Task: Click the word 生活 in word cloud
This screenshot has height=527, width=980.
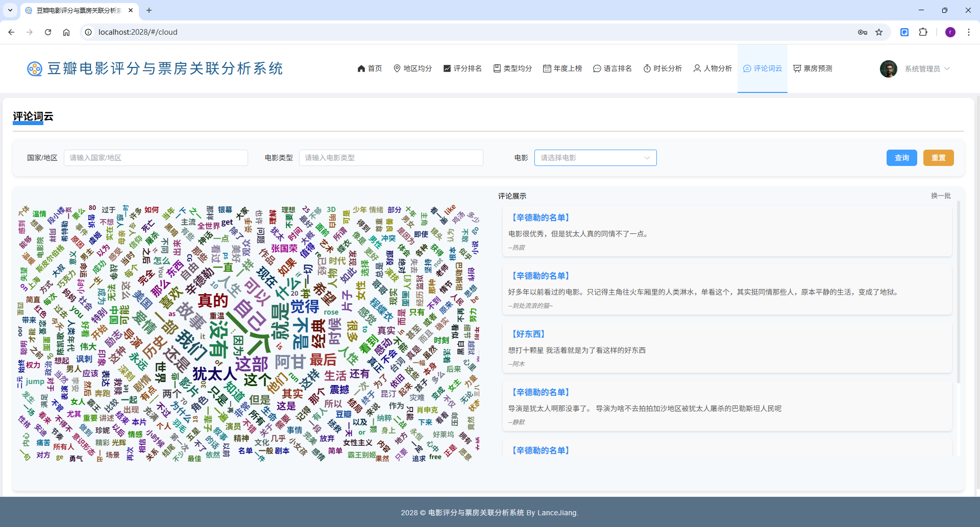Action: (335, 375)
